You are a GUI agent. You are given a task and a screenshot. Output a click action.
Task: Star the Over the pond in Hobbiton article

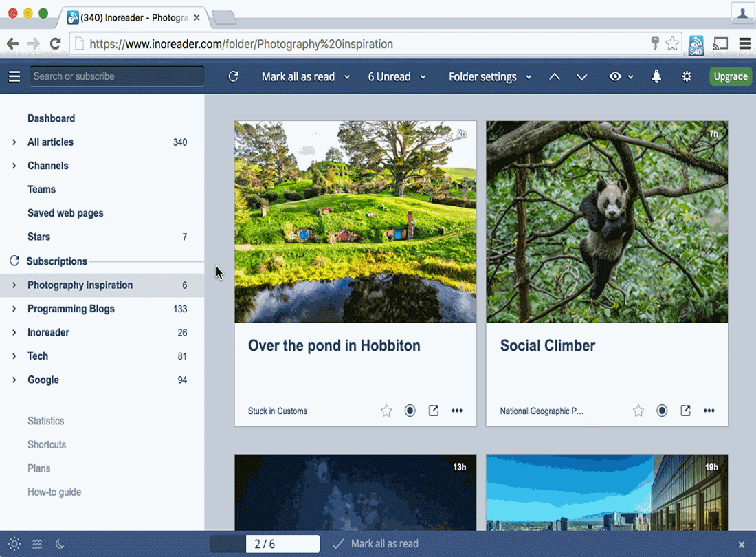(386, 411)
